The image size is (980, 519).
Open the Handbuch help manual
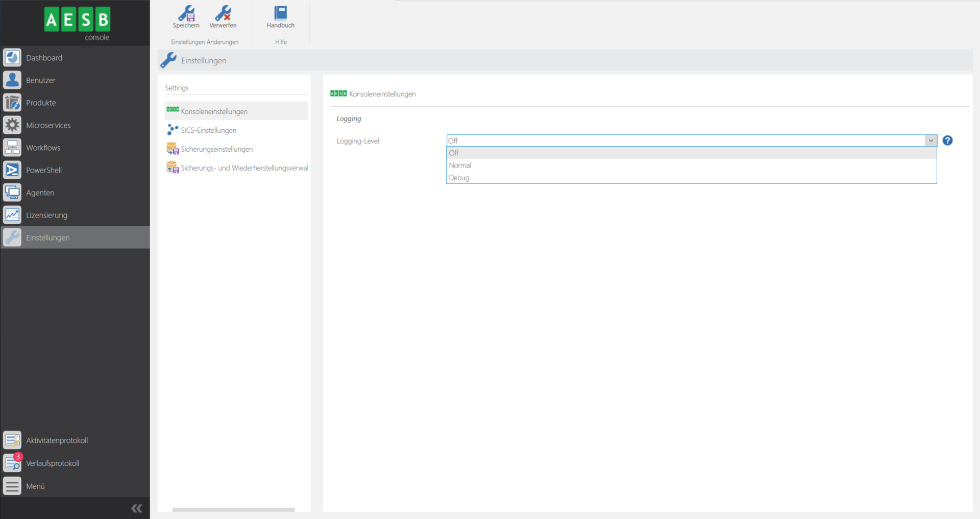click(x=280, y=14)
